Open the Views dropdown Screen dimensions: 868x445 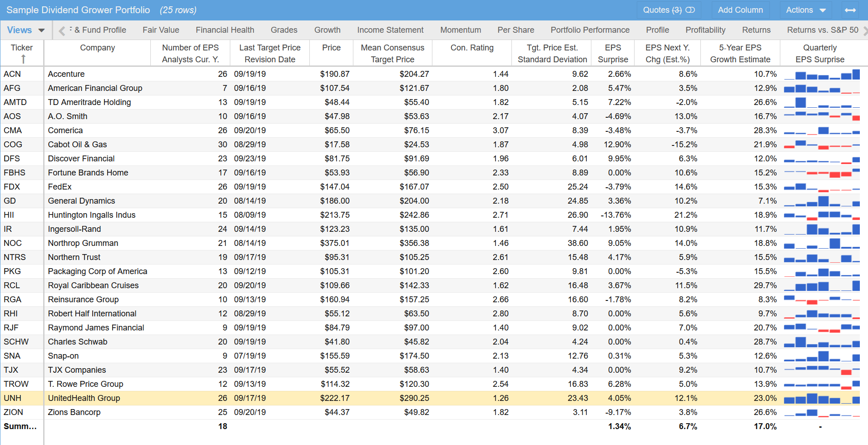(x=25, y=30)
